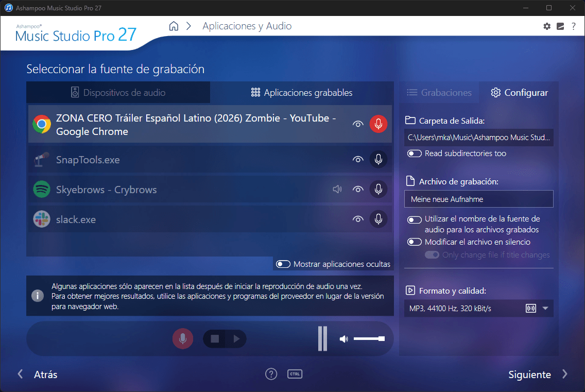Select the Skyebrows - Crybrows row
This screenshot has height=392, width=585.
[210, 189]
